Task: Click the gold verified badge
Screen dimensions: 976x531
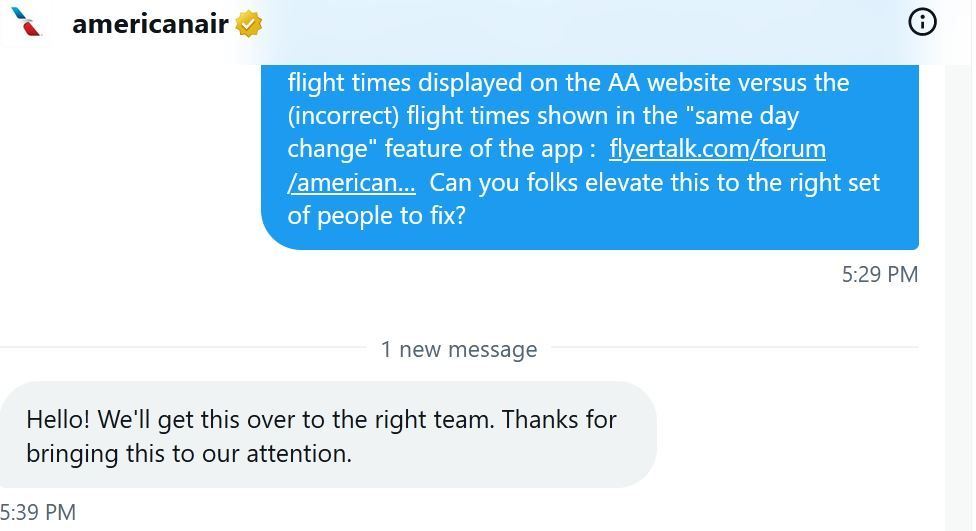Action: click(249, 24)
